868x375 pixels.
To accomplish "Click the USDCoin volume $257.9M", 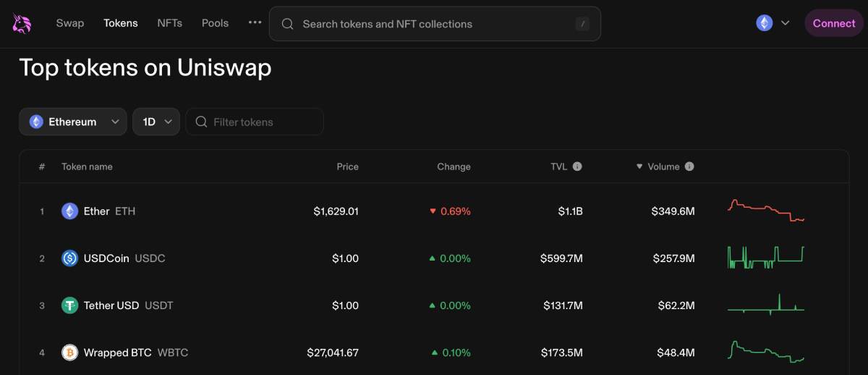I will point(673,258).
